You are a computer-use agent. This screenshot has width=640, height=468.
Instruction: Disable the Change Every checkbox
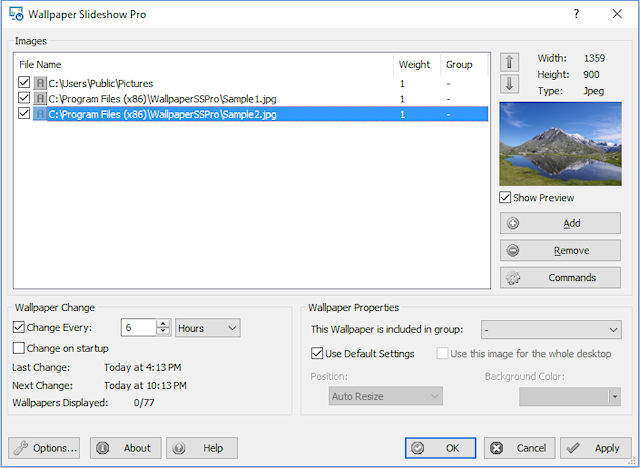(19, 327)
